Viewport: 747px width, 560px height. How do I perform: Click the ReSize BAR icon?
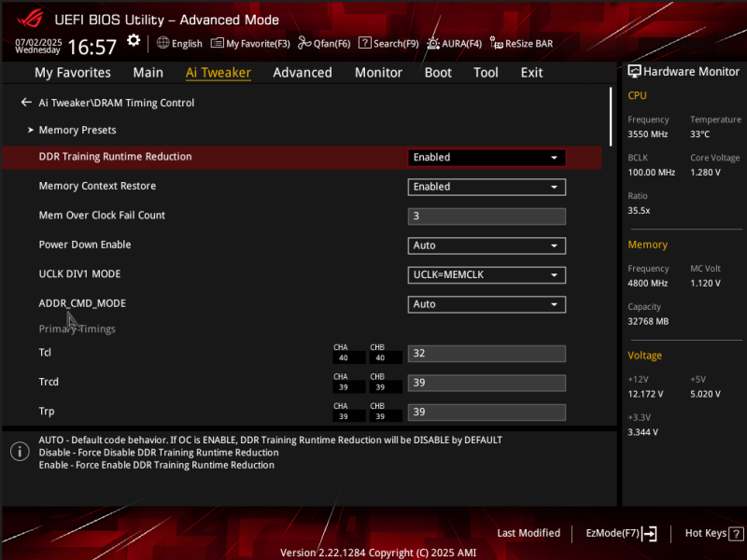(x=496, y=43)
